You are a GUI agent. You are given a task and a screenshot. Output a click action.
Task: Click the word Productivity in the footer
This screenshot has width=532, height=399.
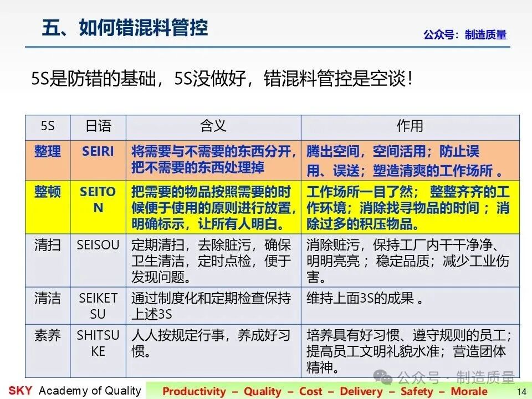tap(194, 391)
